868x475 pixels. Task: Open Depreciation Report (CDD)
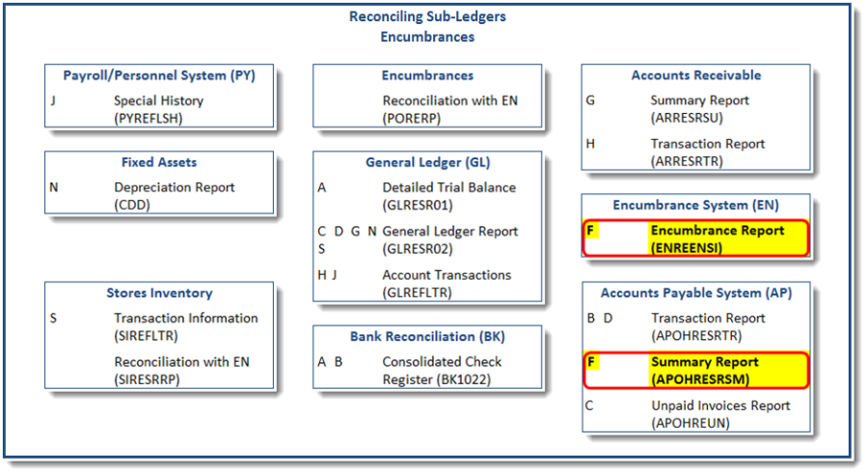(174, 196)
